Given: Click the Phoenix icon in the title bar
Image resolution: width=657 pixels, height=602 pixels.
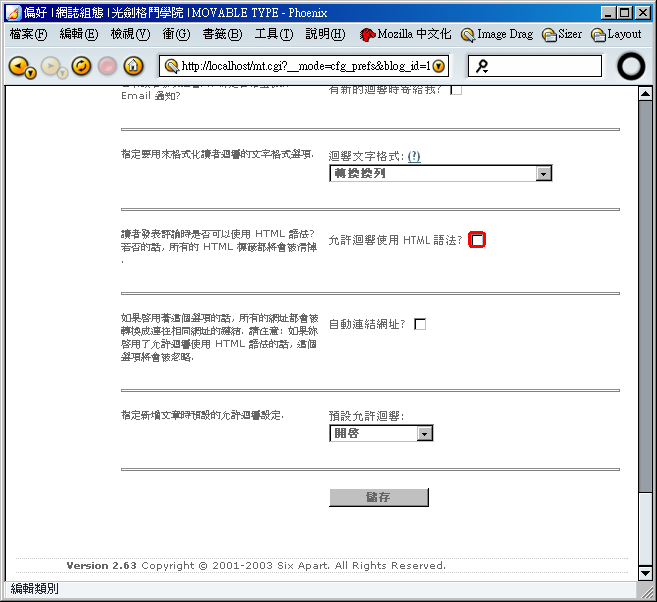Looking at the screenshot, I should click(13, 13).
